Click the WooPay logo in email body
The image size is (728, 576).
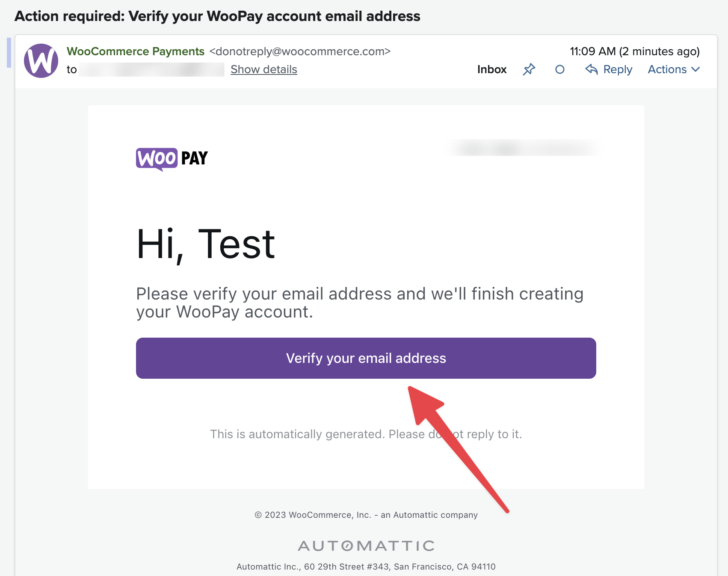click(172, 159)
